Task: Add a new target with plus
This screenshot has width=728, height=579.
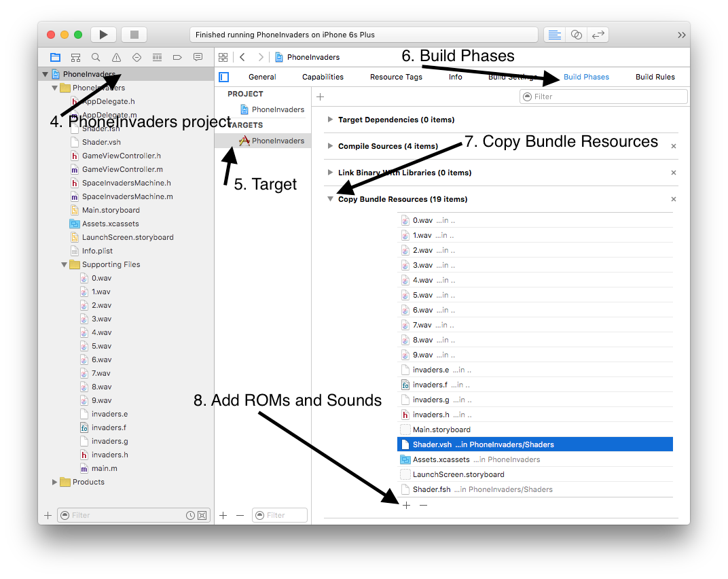Action: pos(223,515)
